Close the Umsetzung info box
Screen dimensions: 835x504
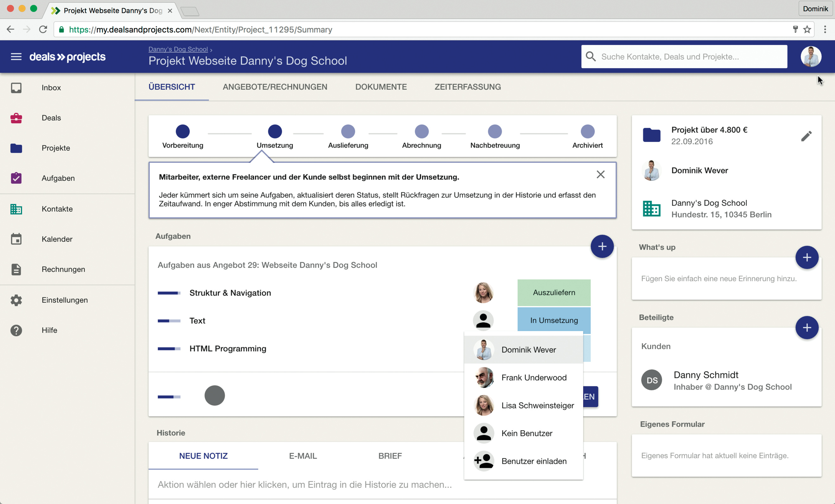(x=601, y=175)
